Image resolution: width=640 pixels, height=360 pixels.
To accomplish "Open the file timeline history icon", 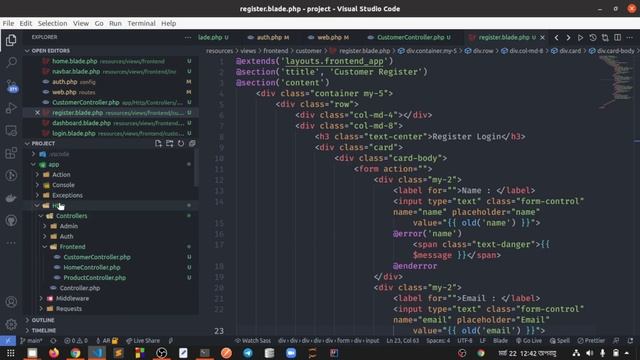I will pyautogui.click(x=593, y=38).
